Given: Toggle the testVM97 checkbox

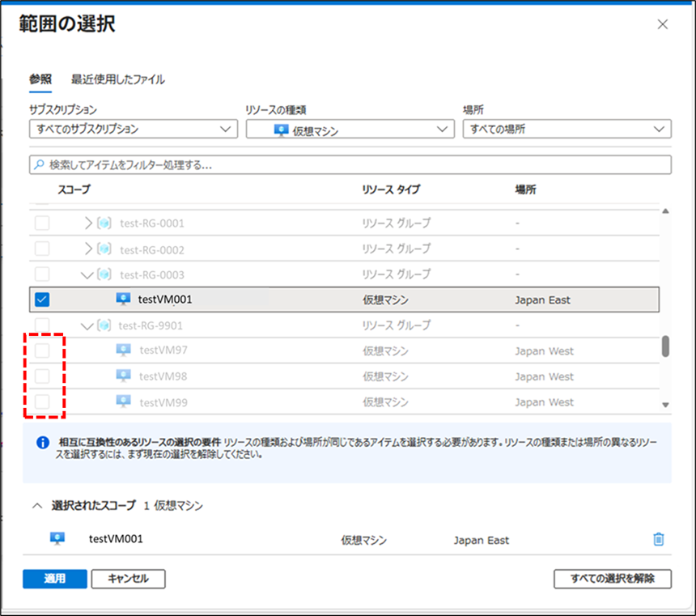Looking at the screenshot, I should pos(42,350).
